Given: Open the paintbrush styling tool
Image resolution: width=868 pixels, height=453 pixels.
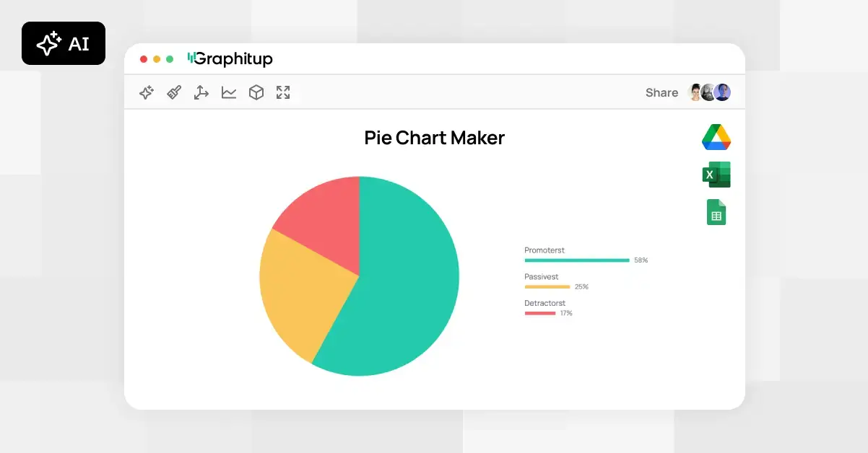Looking at the screenshot, I should [173, 92].
